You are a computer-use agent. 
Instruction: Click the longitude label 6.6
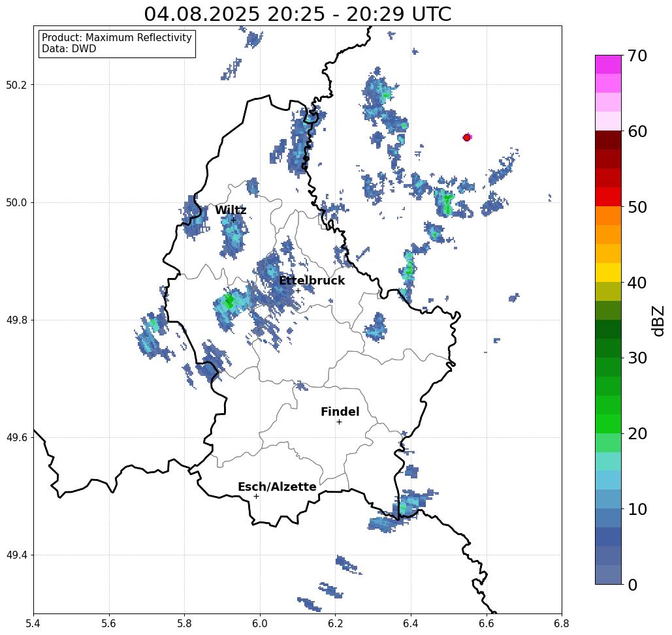486,623
